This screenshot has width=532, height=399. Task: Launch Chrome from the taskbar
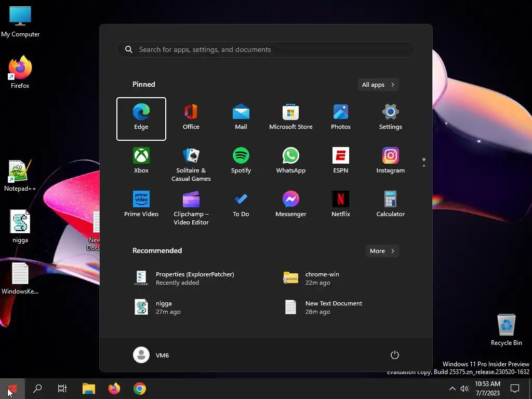140,389
